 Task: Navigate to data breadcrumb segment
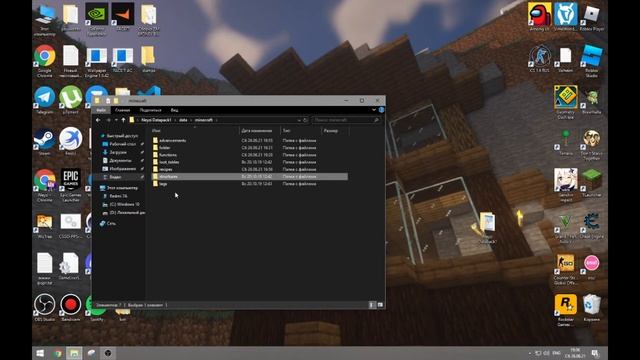[183, 120]
